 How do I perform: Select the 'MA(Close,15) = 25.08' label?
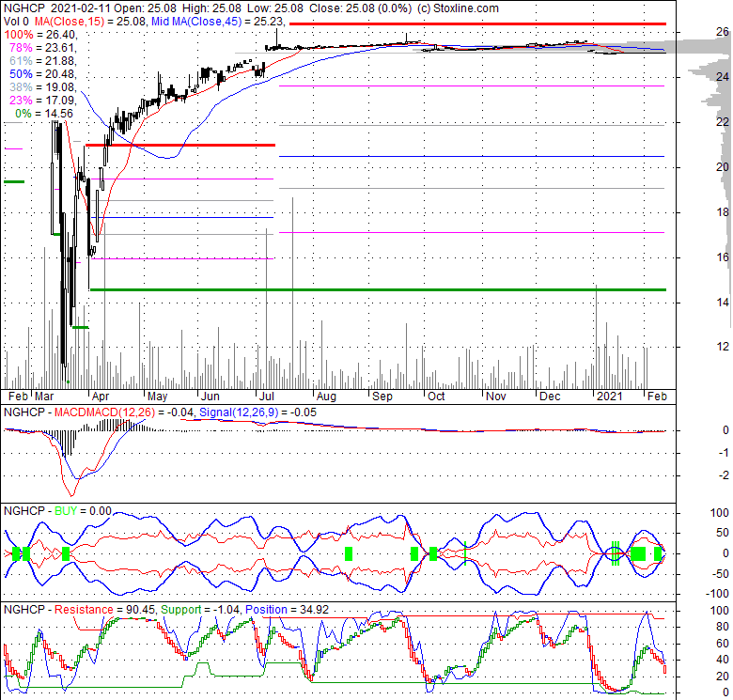(90, 22)
